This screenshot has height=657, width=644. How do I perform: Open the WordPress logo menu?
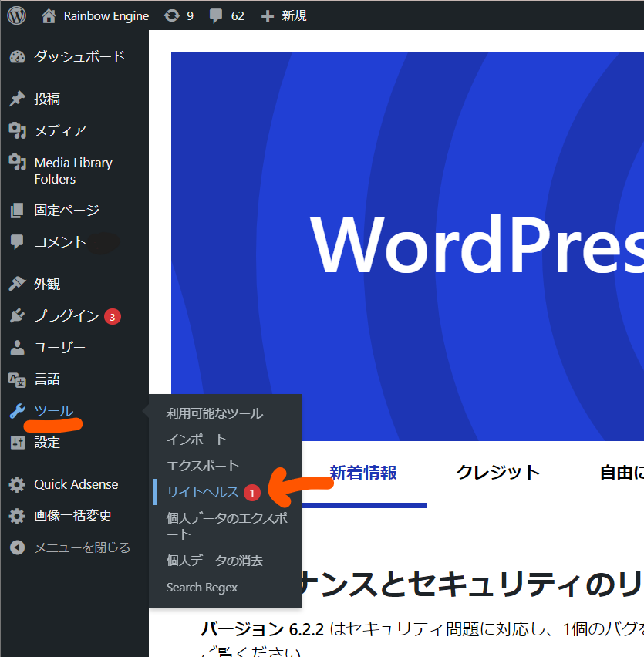[17, 15]
